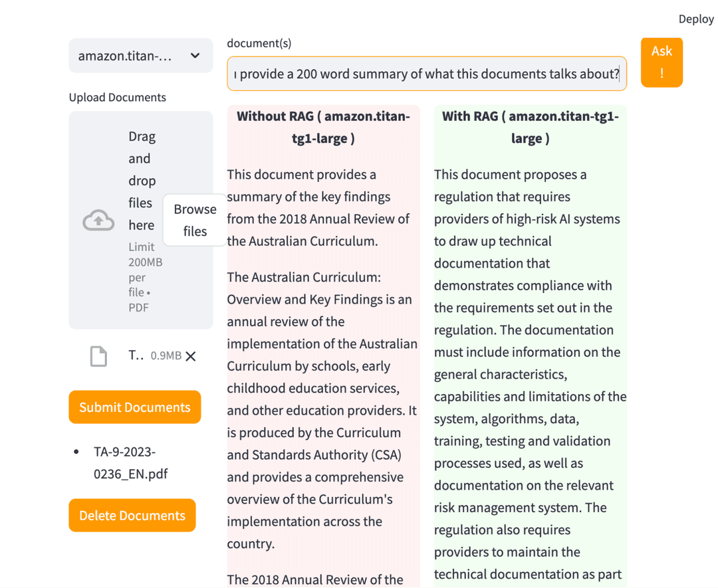Click the cloud upload icon
The height and width of the screenshot is (588, 718).
(x=98, y=220)
